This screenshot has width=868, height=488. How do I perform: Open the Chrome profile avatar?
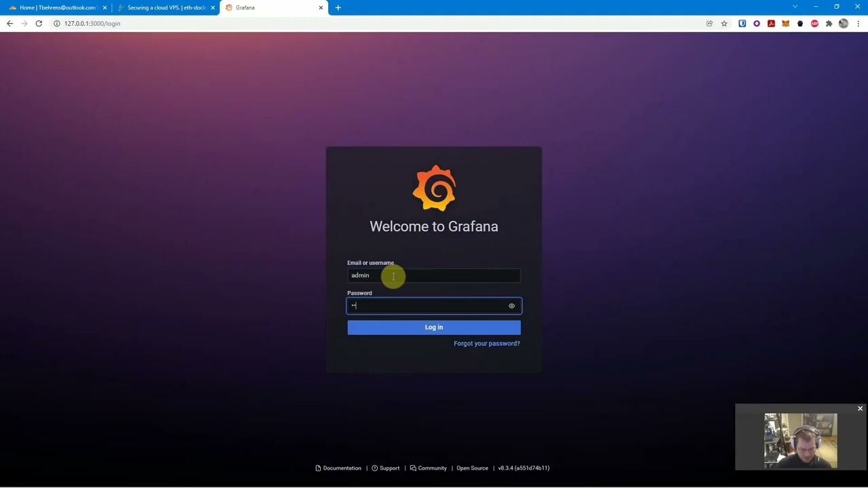click(x=844, y=24)
